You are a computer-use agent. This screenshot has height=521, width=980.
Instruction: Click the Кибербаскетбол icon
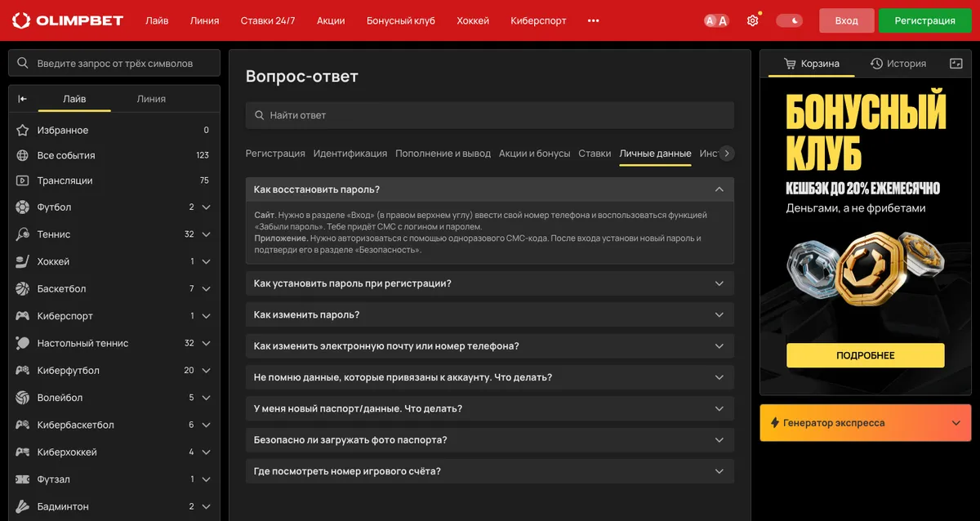click(23, 425)
